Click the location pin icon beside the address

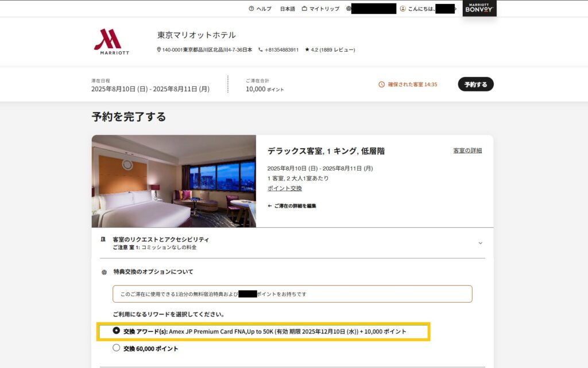(x=159, y=49)
